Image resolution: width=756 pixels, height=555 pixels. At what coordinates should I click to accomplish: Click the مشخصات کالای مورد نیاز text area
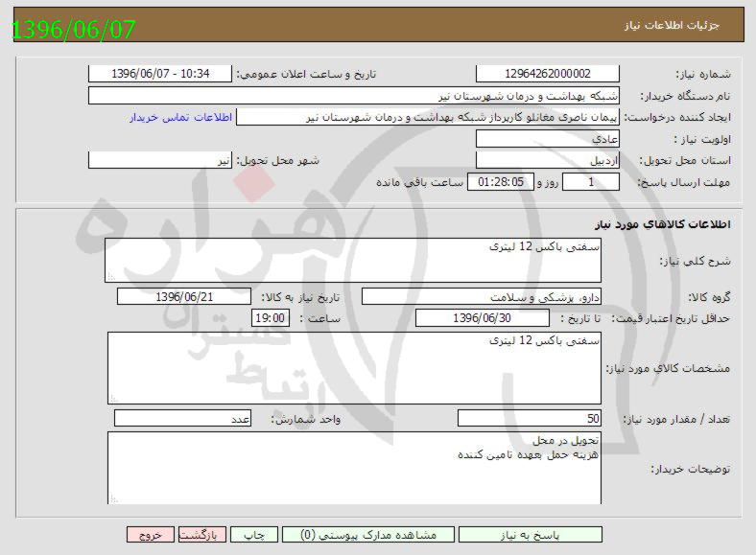(354, 368)
